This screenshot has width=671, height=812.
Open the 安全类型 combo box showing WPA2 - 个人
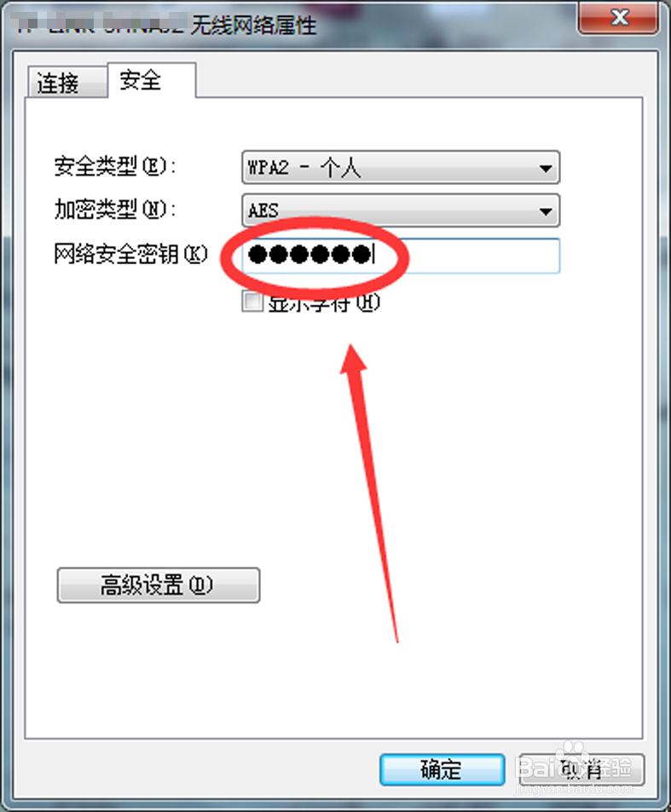401,167
